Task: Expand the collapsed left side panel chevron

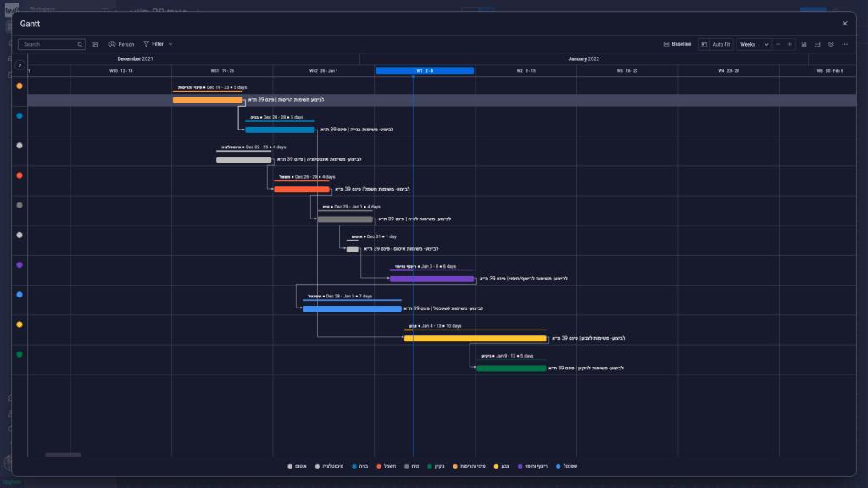Action: point(19,65)
